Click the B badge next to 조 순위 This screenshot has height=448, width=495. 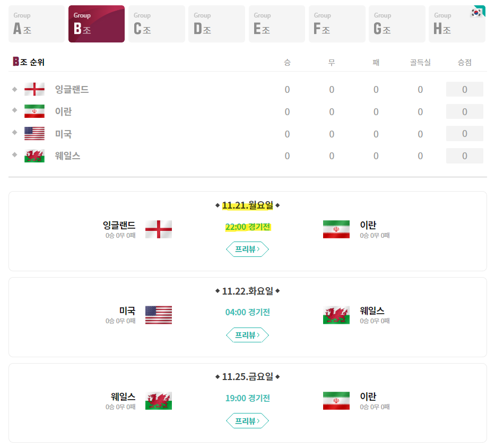point(16,62)
